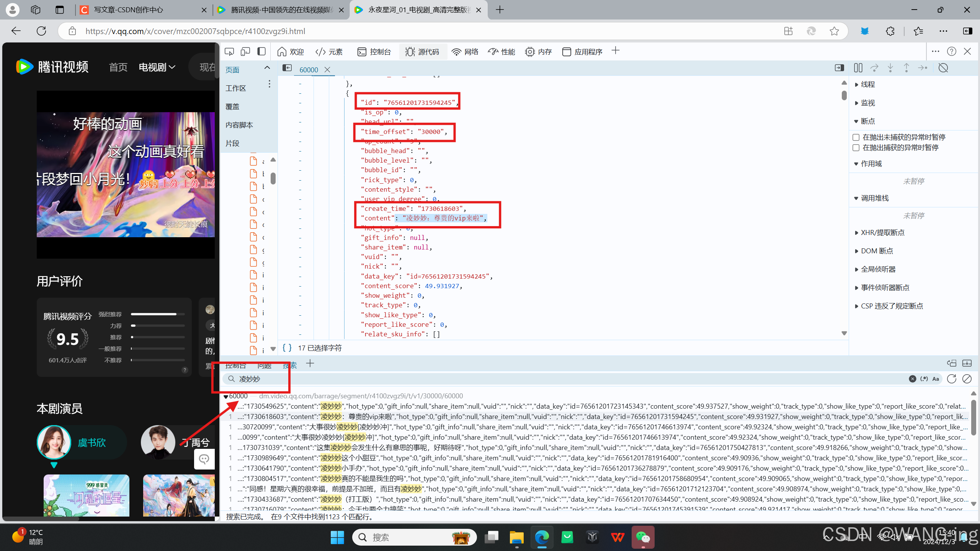Clear search results icon
This screenshot has width=980, height=551.
[x=967, y=379]
